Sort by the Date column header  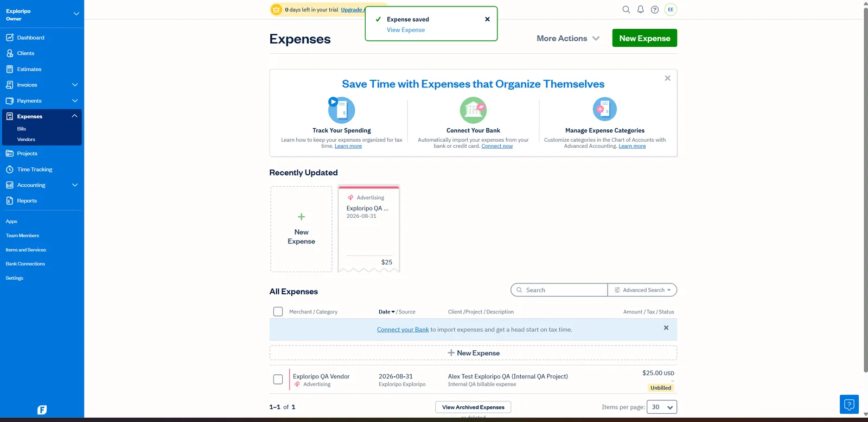[387, 312]
